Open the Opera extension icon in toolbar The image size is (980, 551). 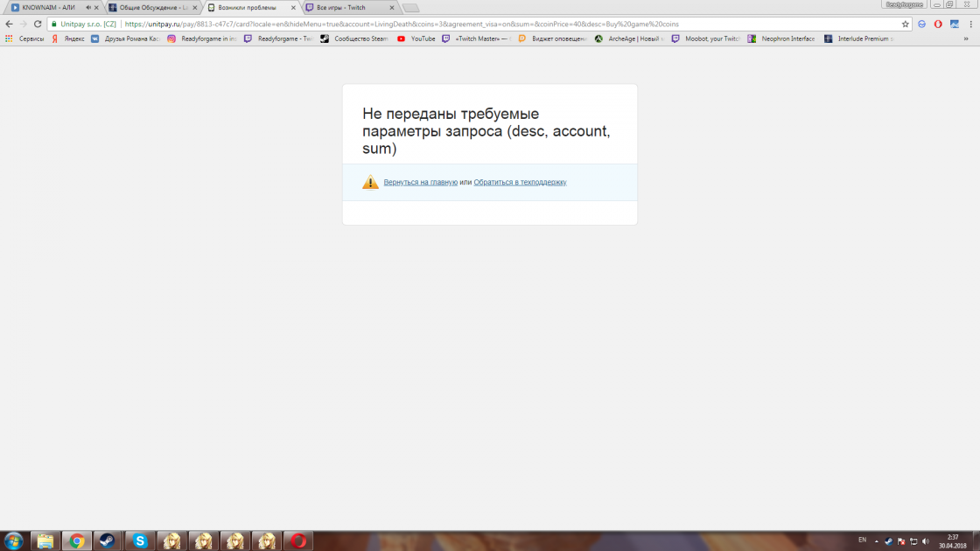[x=938, y=24]
